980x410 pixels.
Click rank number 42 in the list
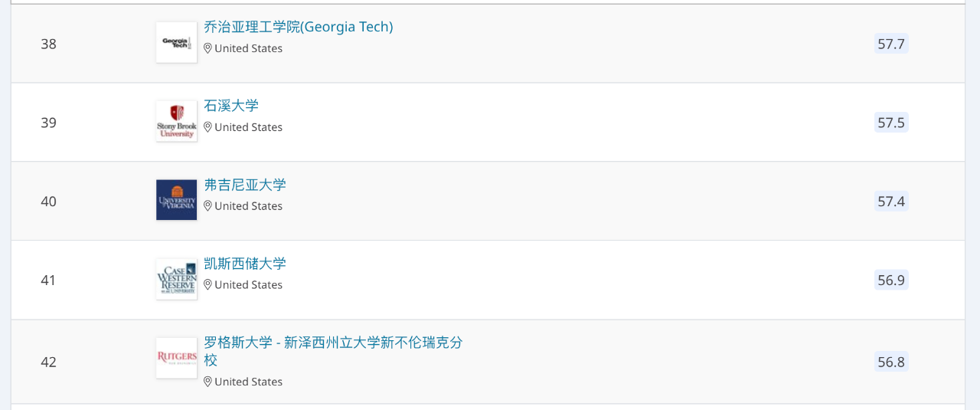49,362
